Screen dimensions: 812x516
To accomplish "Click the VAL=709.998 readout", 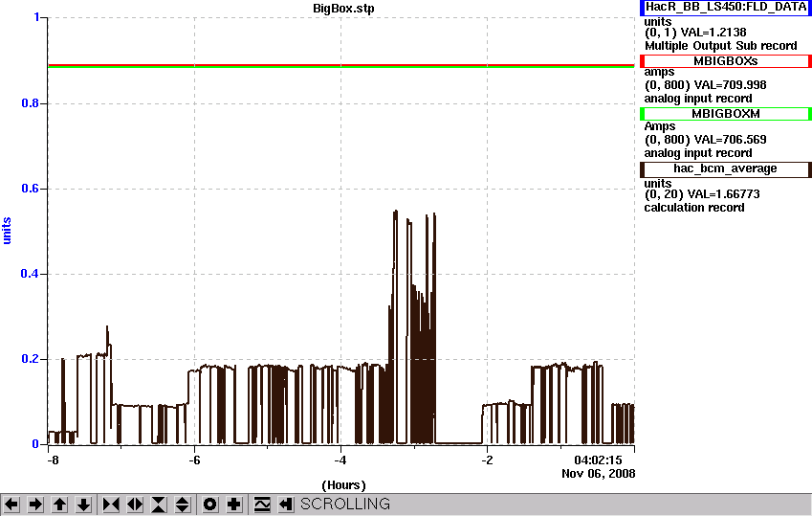I will [x=730, y=85].
